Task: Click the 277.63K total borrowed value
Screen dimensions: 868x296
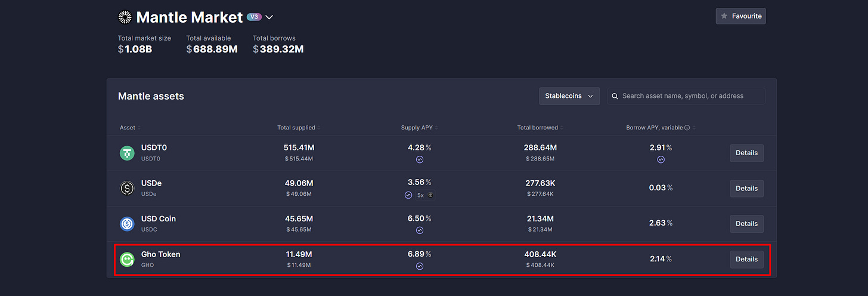Action: pyautogui.click(x=540, y=183)
